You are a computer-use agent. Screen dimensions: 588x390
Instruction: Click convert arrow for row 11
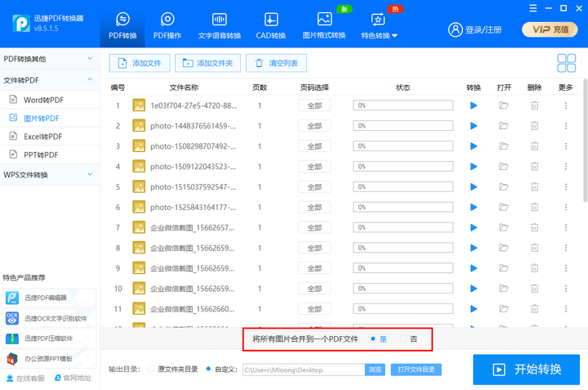pos(474,309)
